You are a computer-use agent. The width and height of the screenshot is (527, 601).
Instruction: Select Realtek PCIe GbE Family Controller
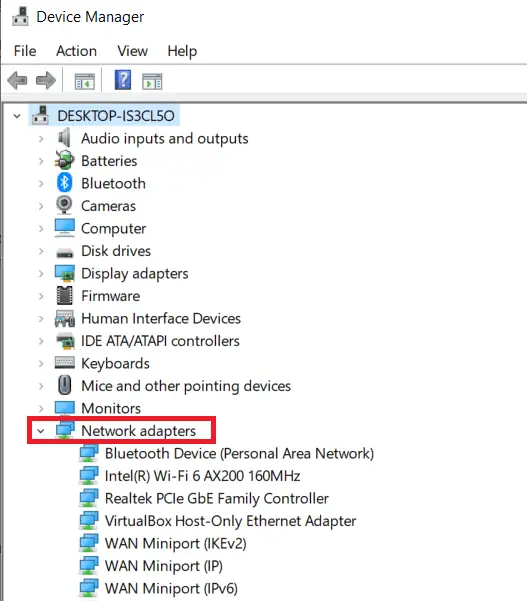217,498
